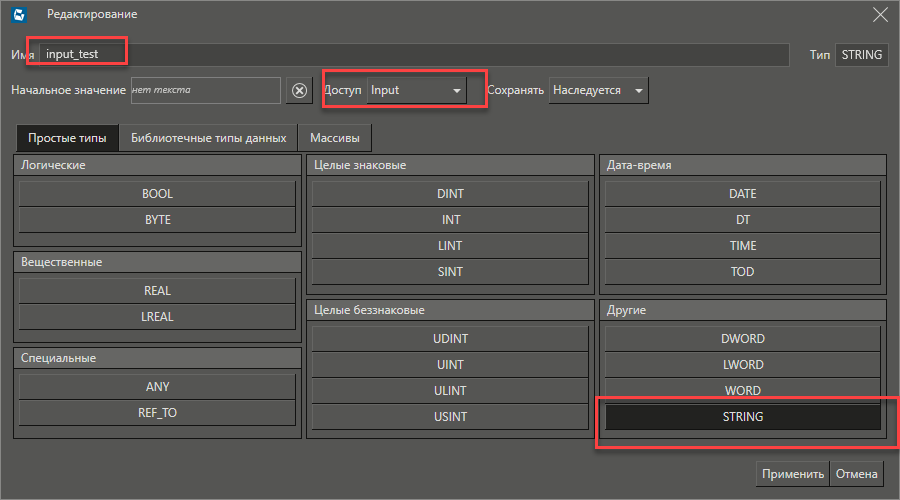Edit the Имя field containing input_test

coord(414,55)
